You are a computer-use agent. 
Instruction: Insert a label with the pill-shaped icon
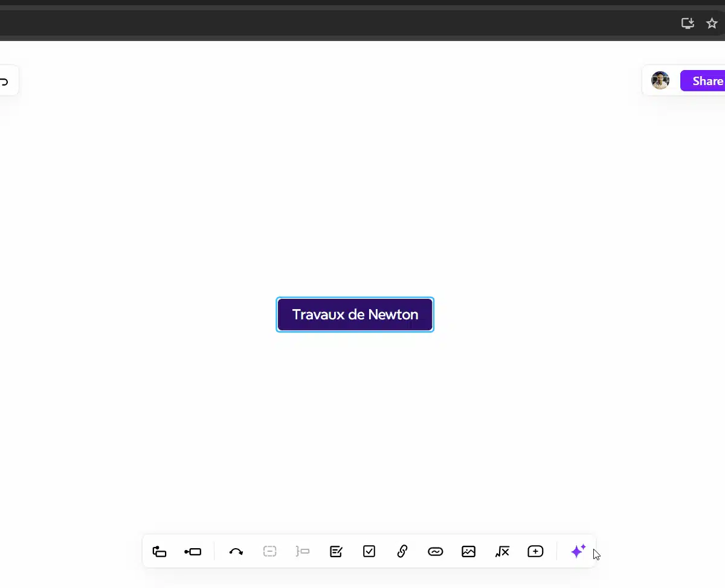(436, 551)
